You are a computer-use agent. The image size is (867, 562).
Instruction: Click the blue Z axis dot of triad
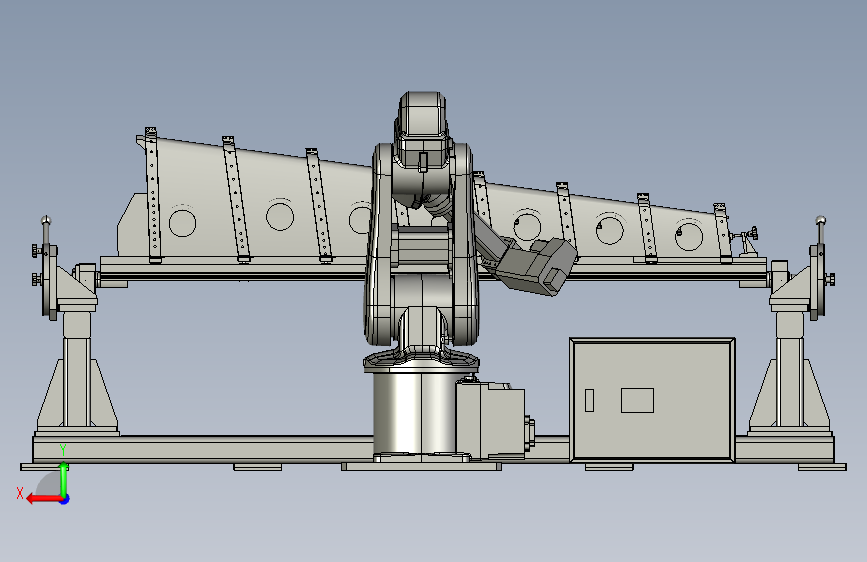65,499
